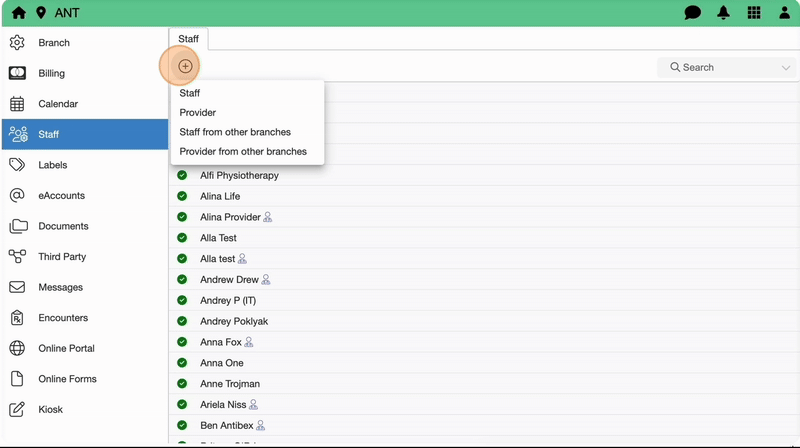Open the user account profile icon

(x=783, y=13)
